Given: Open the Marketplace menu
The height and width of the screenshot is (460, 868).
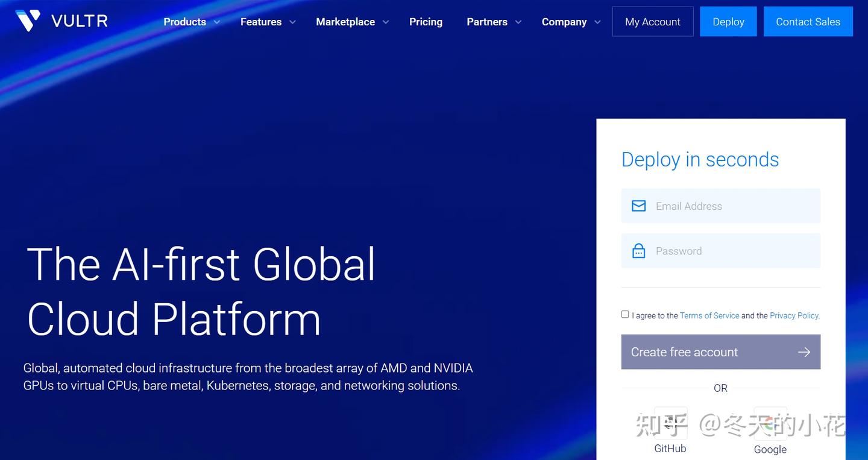Looking at the screenshot, I should point(345,22).
